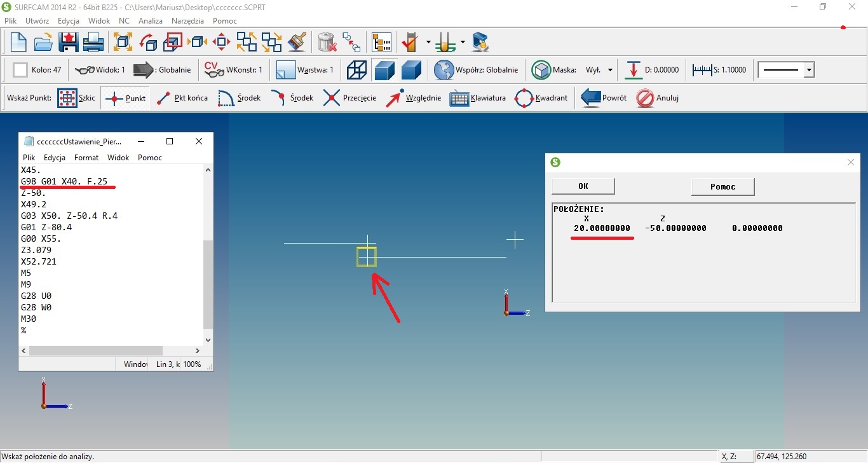
Task: Click the 20.00000000 X value
Action: [602, 228]
